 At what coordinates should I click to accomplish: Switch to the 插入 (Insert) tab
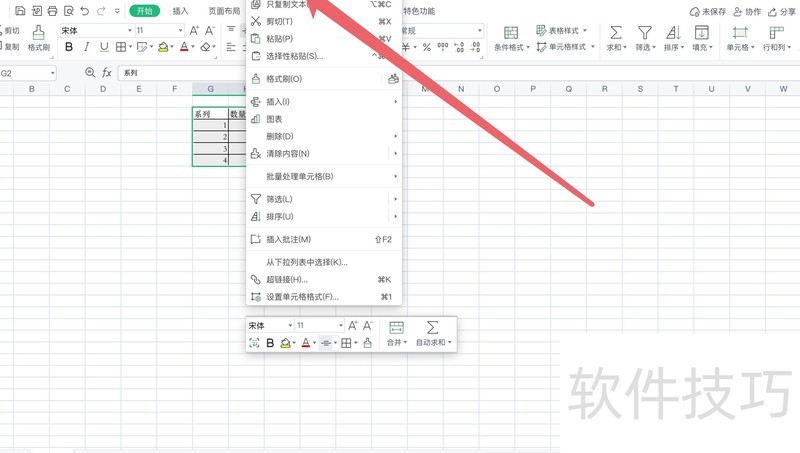tap(180, 11)
